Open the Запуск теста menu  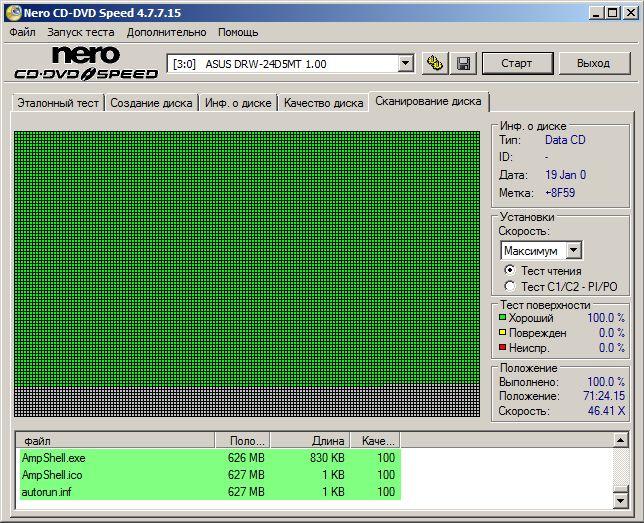pyautogui.click(x=80, y=32)
